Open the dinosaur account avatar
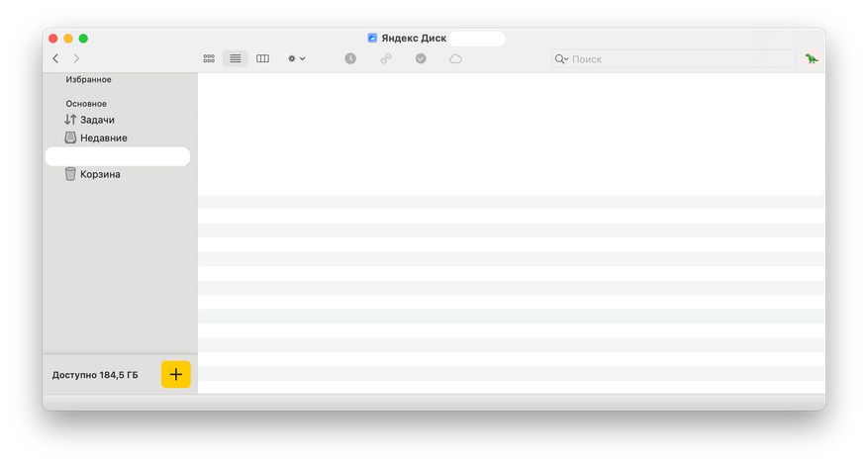 (x=812, y=58)
